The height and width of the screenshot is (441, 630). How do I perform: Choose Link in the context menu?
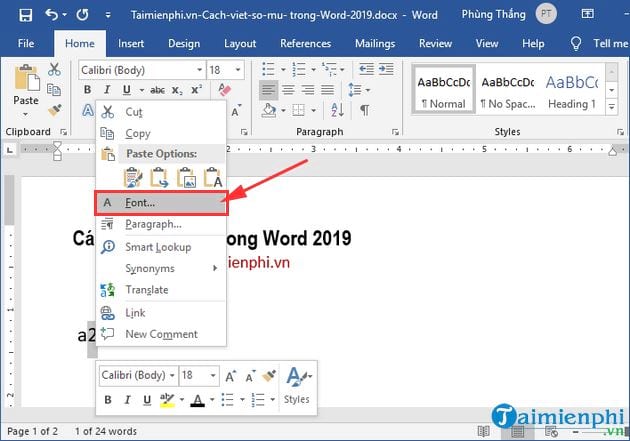(x=162, y=313)
